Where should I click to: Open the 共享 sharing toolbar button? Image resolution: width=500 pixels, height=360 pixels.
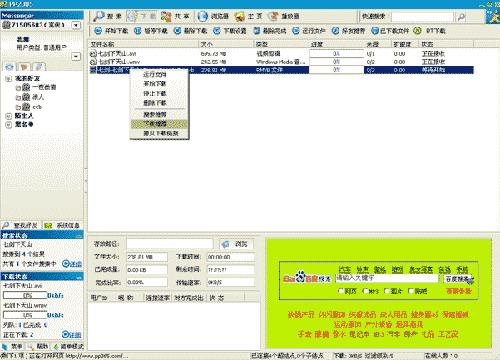click(x=175, y=16)
